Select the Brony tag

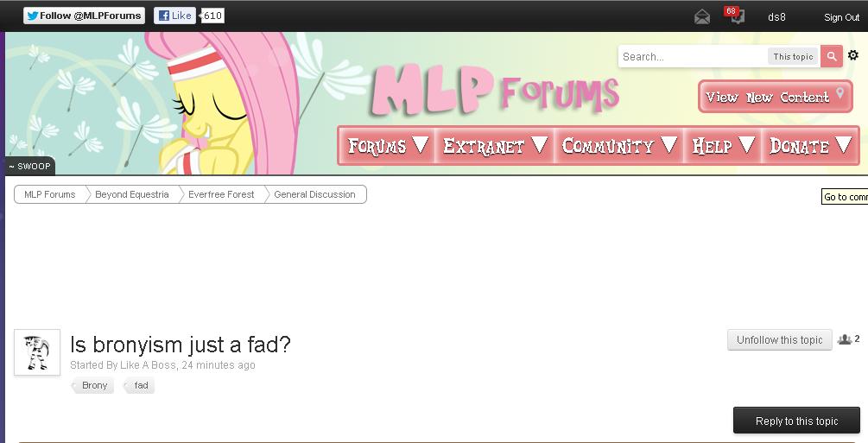[93, 385]
